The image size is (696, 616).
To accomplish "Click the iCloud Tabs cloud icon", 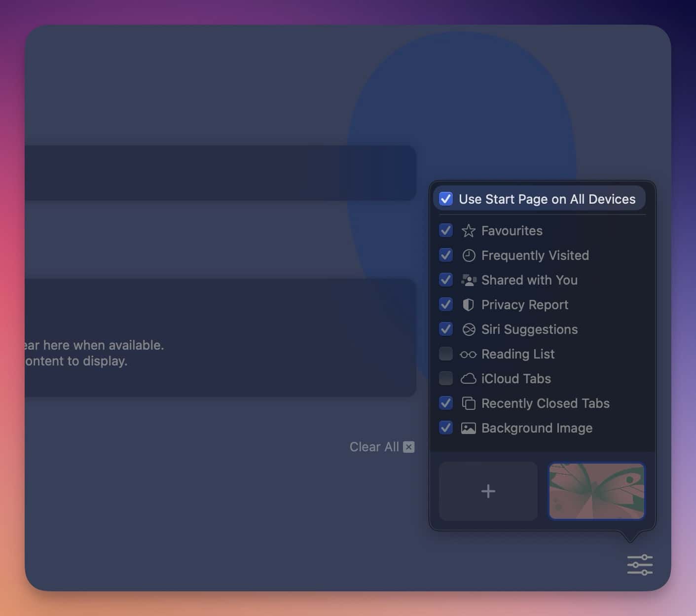I will click(468, 378).
